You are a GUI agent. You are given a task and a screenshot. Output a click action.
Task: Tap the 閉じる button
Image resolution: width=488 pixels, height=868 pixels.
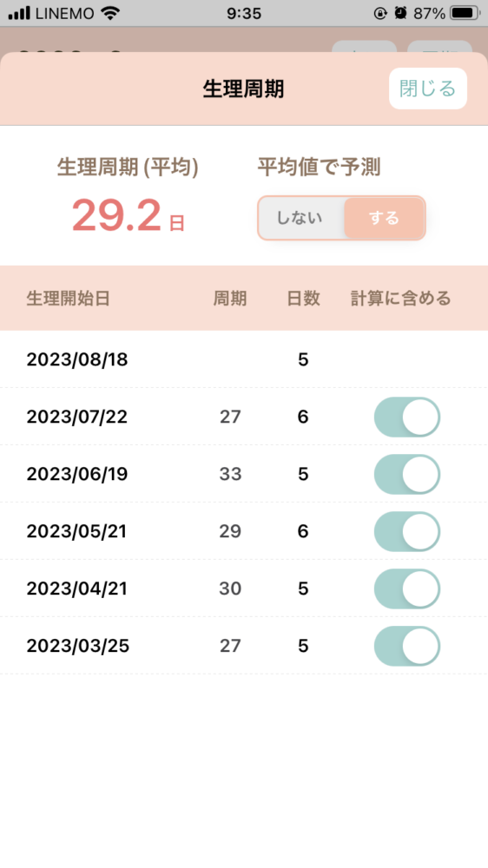pyautogui.click(x=427, y=89)
